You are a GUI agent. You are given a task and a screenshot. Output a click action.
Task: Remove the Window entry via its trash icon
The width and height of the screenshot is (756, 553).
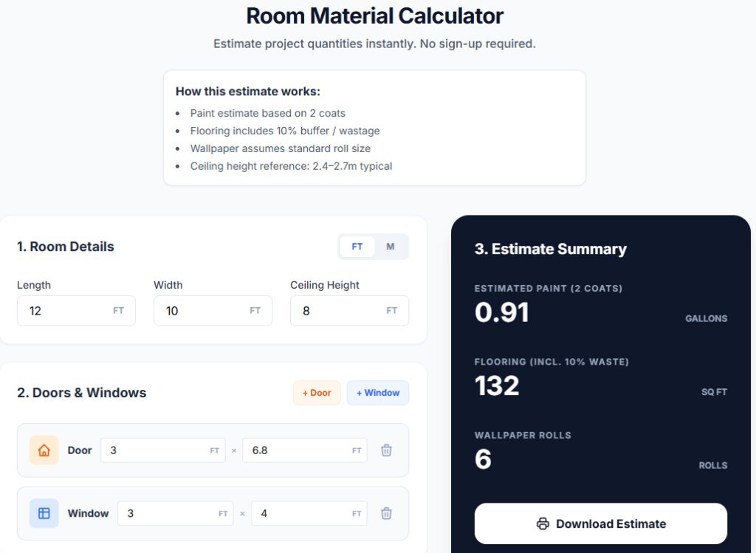click(x=386, y=512)
